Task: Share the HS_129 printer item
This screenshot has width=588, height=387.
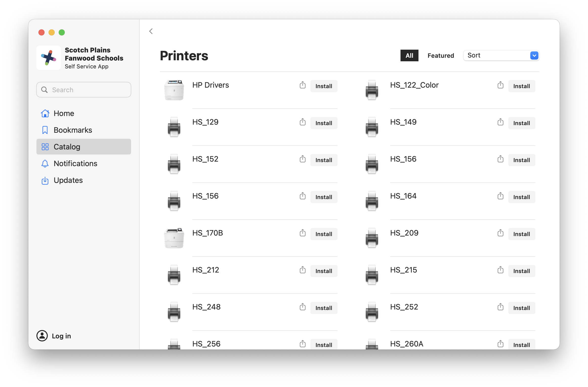Action: pos(303,122)
